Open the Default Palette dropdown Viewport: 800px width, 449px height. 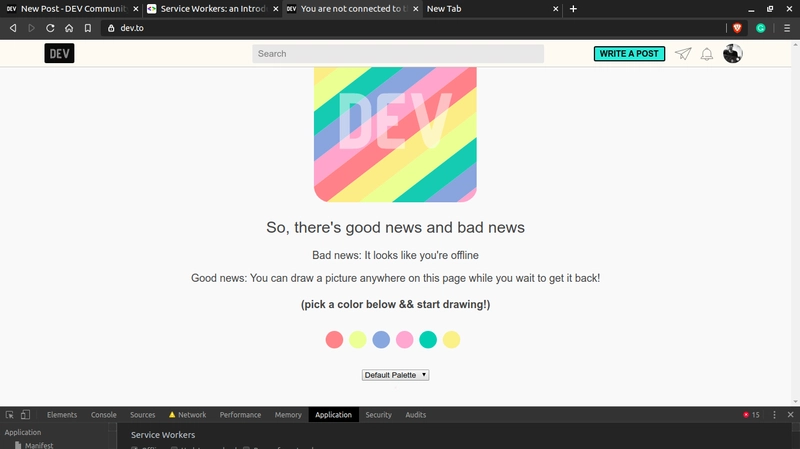[395, 375]
